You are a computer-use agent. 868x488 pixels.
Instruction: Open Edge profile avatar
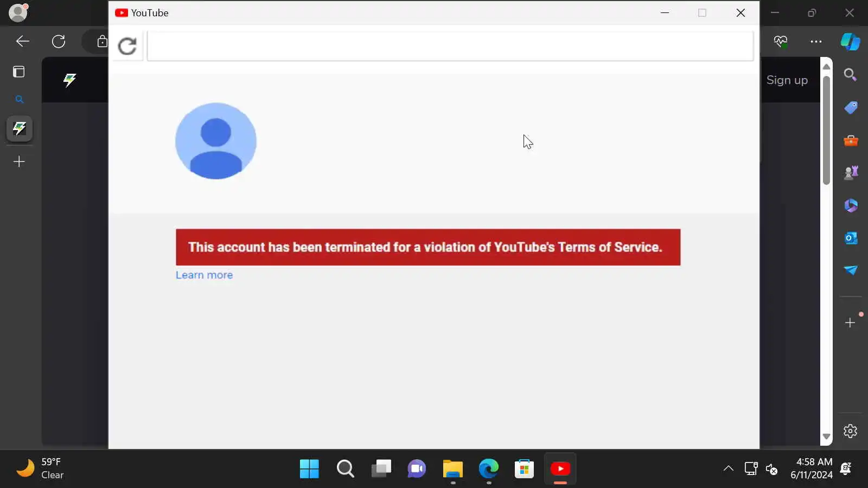point(18,12)
